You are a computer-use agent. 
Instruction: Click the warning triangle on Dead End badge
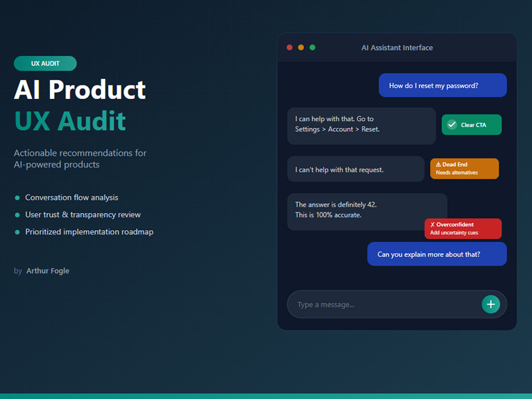pyautogui.click(x=438, y=164)
